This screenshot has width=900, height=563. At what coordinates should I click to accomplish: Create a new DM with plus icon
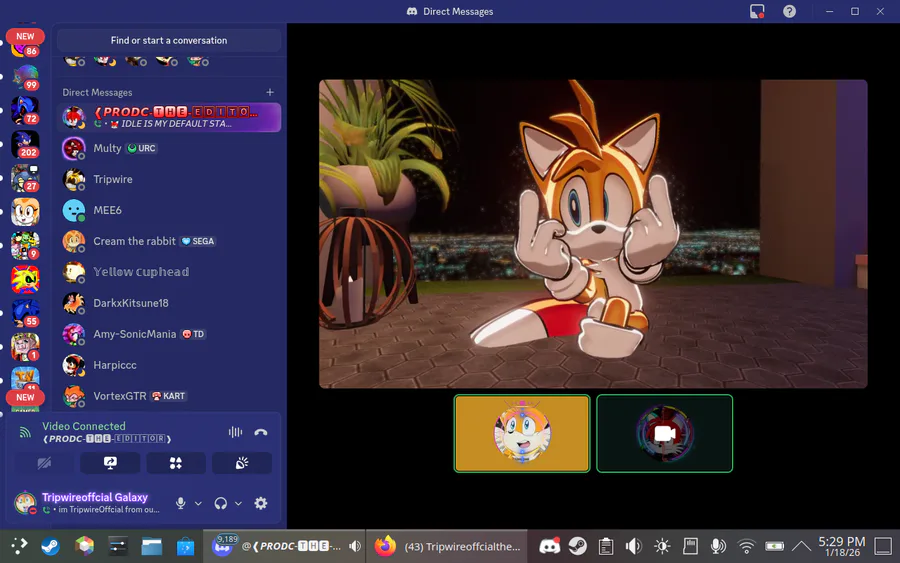coord(270,92)
